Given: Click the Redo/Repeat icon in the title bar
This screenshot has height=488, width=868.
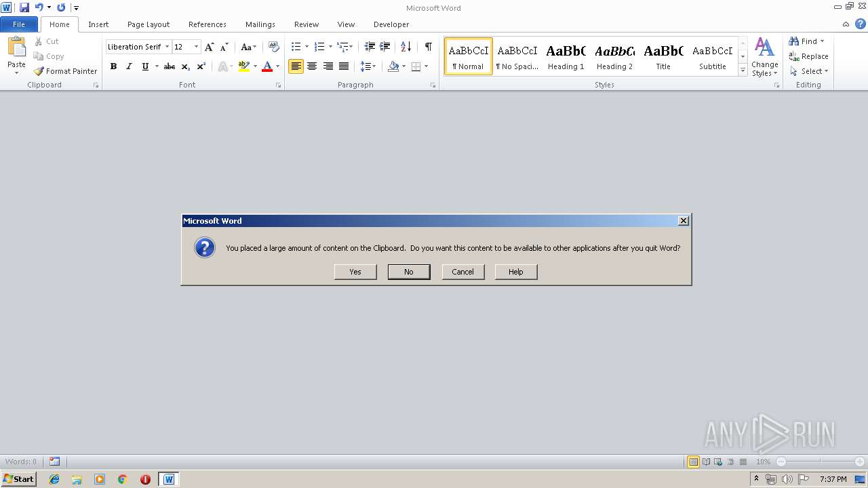Looking at the screenshot, I should tap(61, 7).
